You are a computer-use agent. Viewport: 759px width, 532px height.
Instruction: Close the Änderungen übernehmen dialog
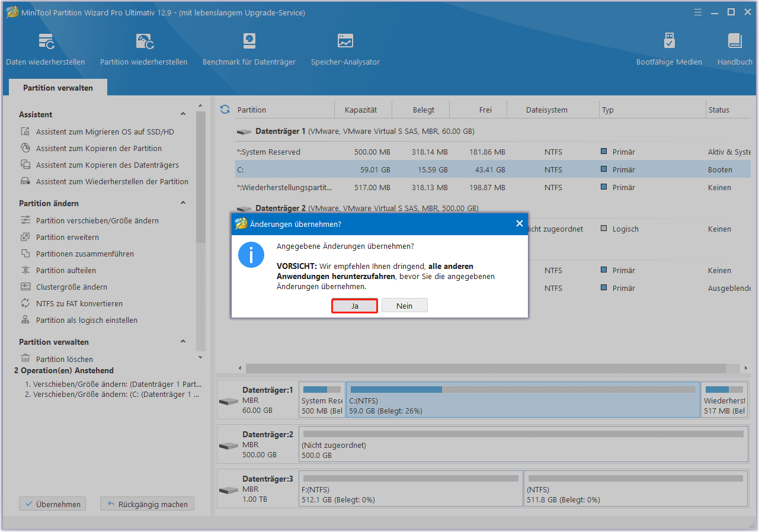coord(519,223)
